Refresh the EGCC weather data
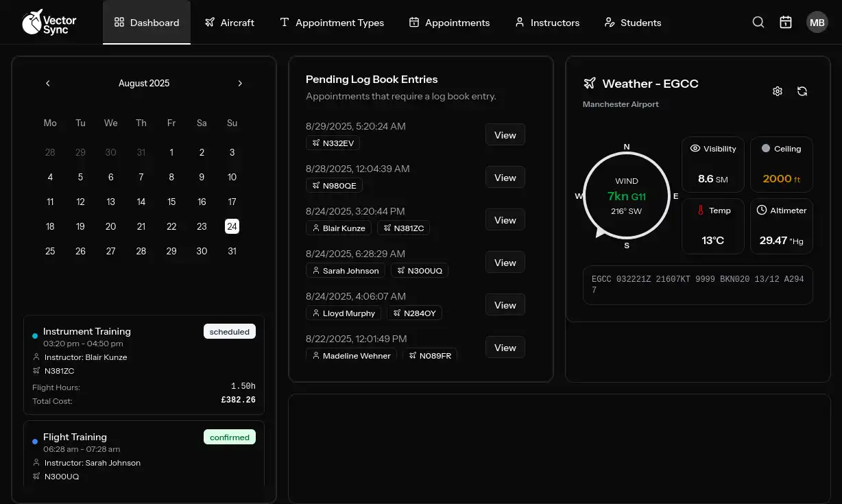Screen dimensions: 842x504 point(802,91)
